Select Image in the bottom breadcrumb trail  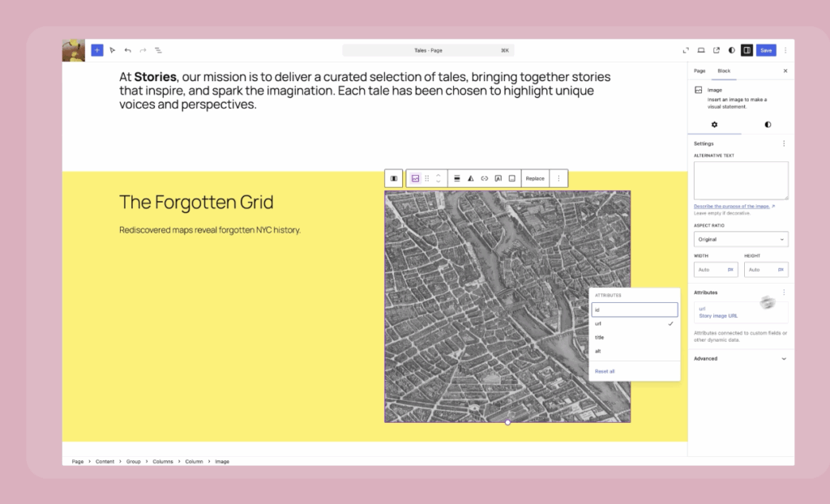[x=221, y=461]
